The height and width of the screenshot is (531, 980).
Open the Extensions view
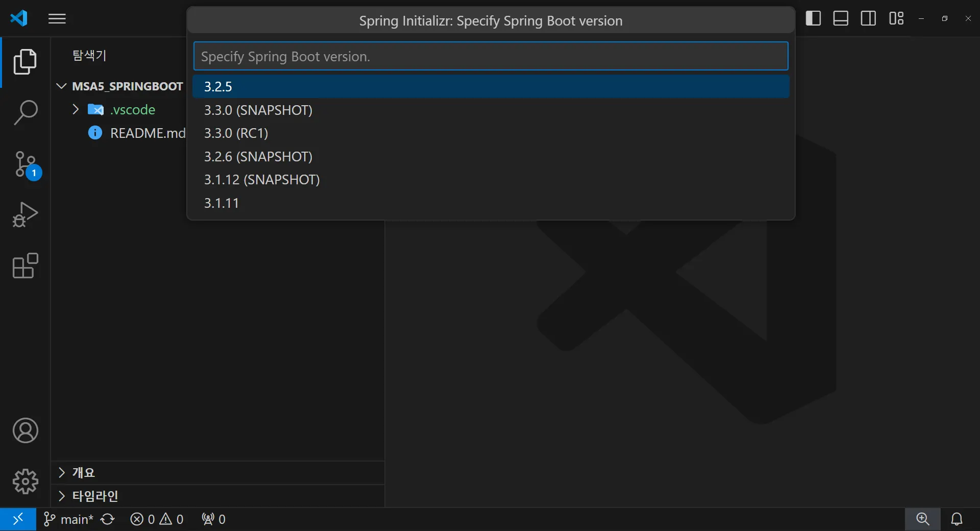coord(25,265)
